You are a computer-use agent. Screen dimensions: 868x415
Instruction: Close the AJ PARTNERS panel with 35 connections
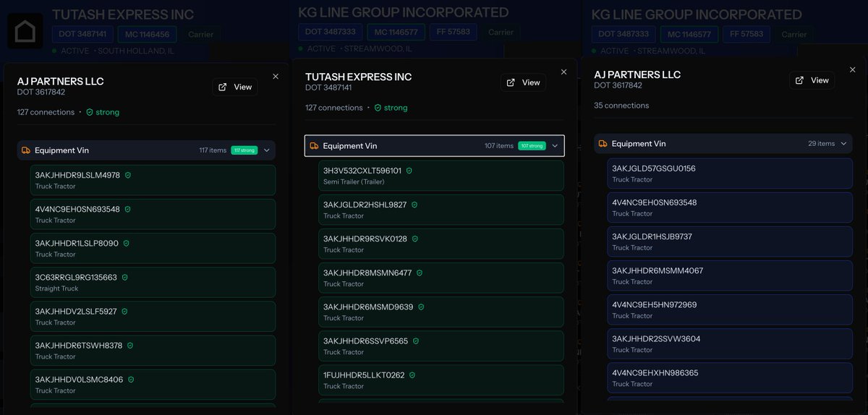click(x=852, y=69)
